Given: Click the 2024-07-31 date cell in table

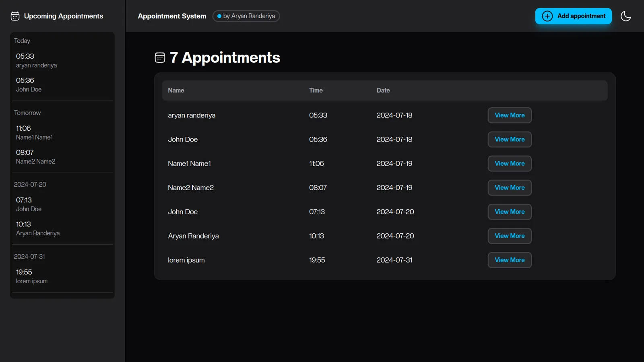Looking at the screenshot, I should (394, 260).
